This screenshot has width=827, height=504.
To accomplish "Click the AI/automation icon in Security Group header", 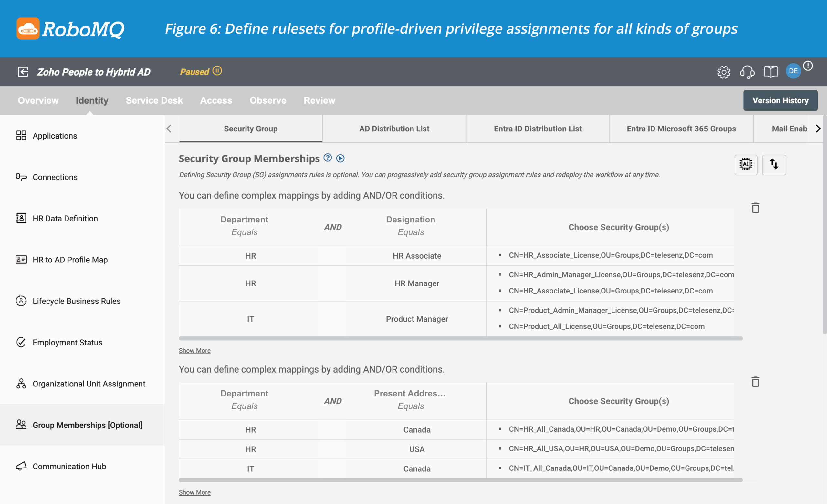I will pyautogui.click(x=746, y=164).
